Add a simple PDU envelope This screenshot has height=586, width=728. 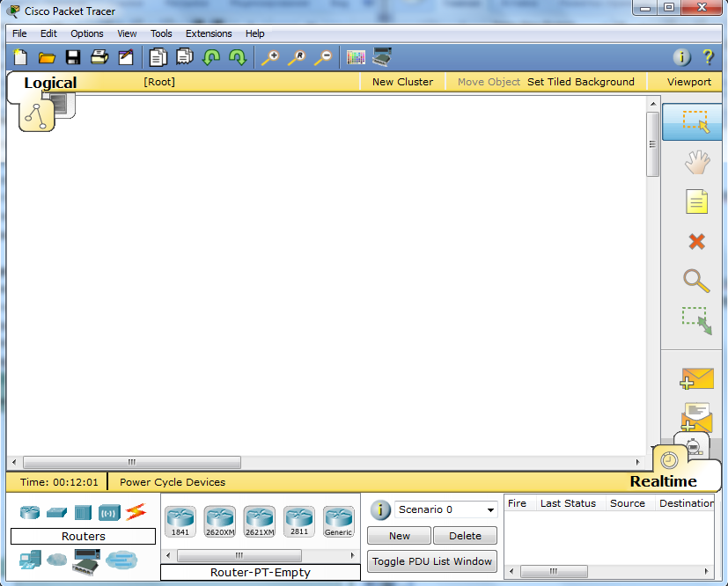697,378
